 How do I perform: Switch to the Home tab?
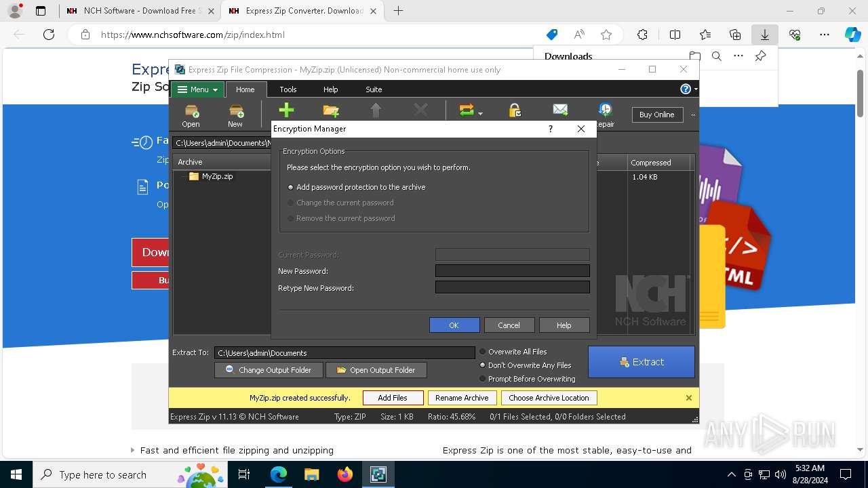245,89
